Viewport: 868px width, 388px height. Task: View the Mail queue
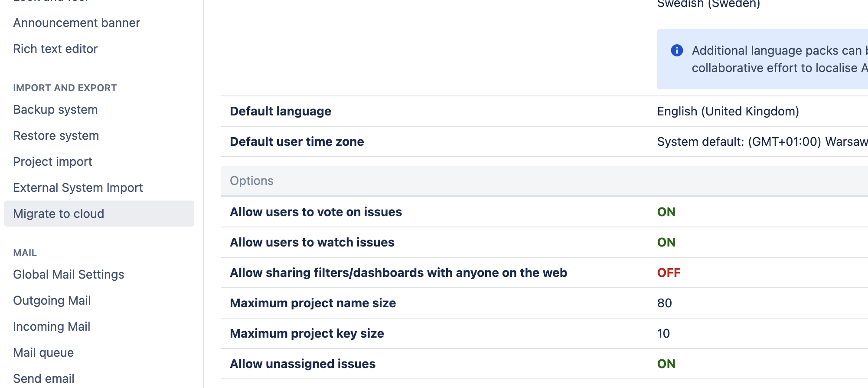point(43,352)
